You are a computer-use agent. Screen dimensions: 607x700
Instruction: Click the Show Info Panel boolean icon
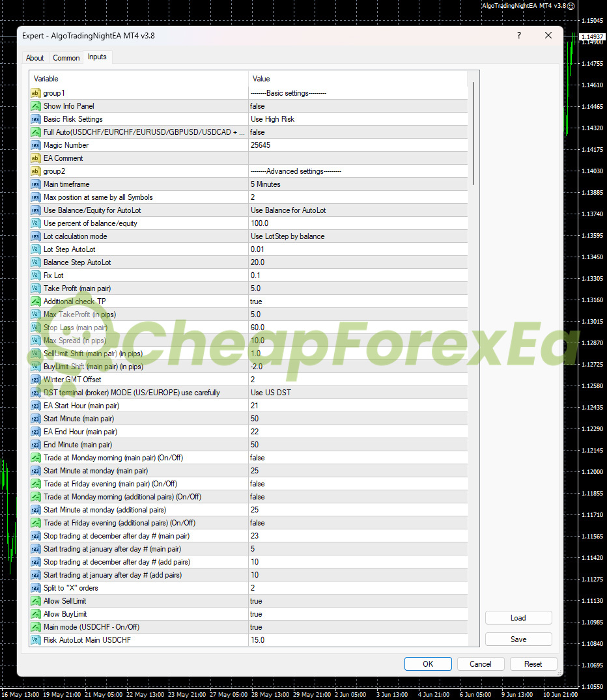(36, 106)
